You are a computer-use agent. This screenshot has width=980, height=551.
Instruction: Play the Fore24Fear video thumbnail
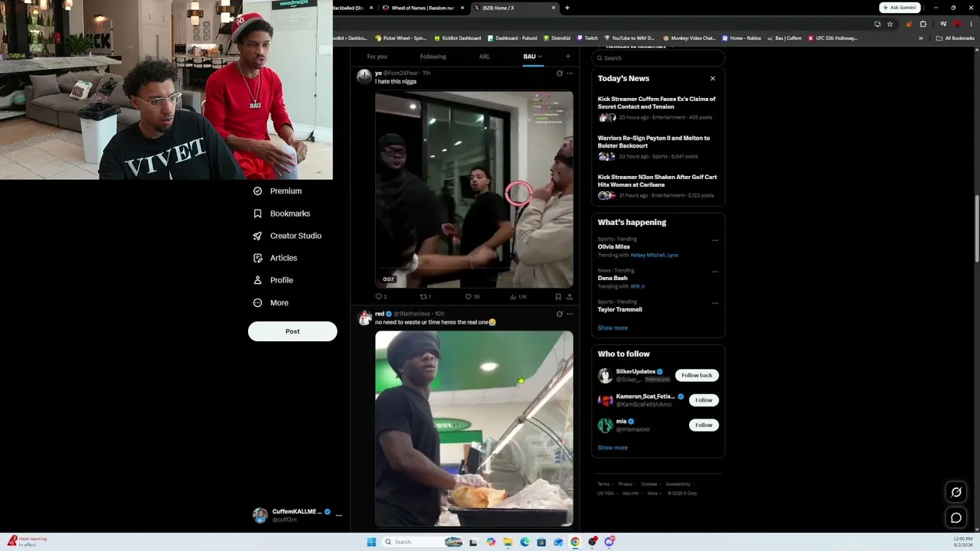point(474,190)
